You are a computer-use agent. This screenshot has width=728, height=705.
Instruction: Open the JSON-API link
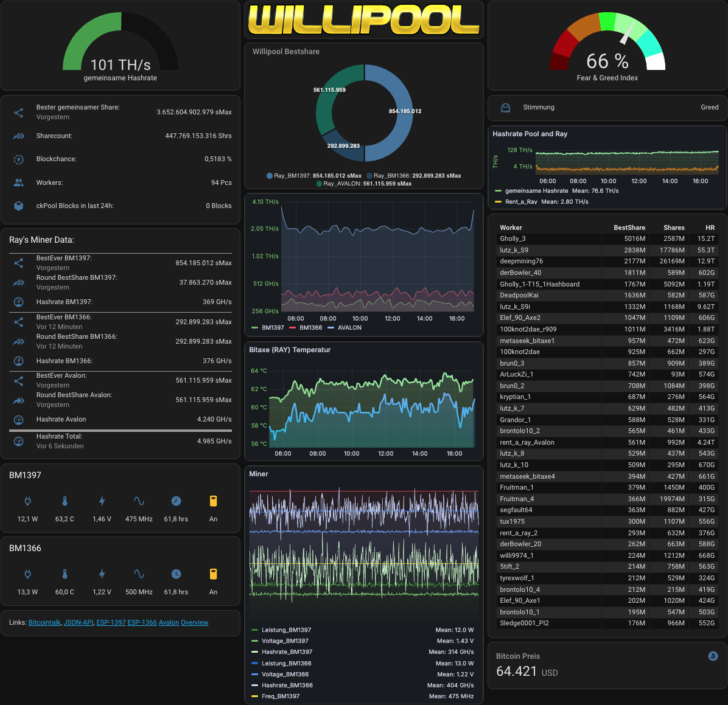click(79, 622)
